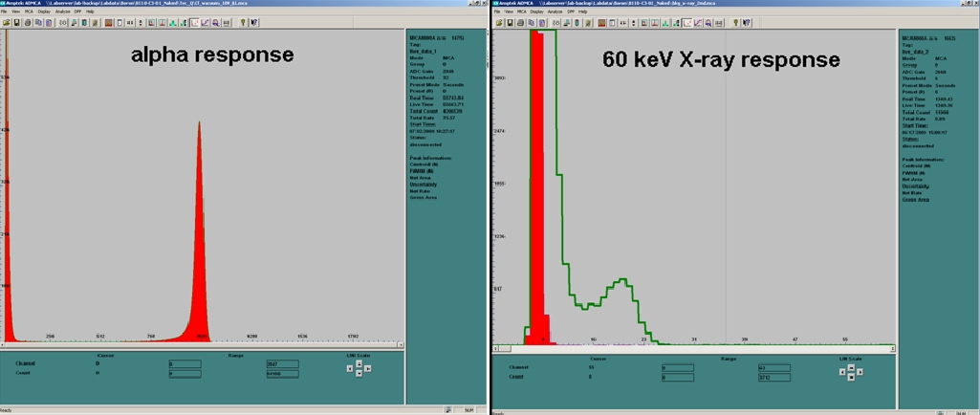Click the File menu in the right window
The height and width of the screenshot is (415, 980).
[x=497, y=11]
